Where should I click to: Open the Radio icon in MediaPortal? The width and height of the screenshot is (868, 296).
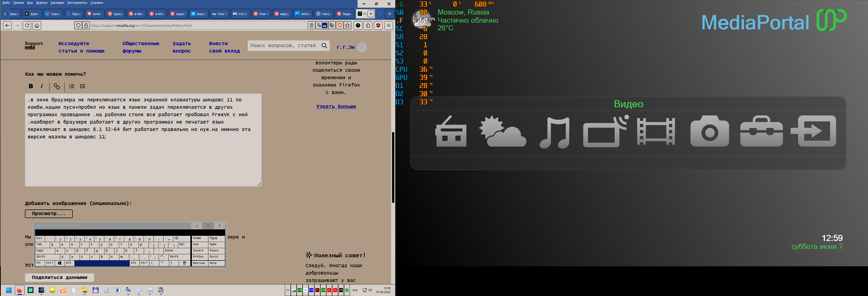point(451,131)
